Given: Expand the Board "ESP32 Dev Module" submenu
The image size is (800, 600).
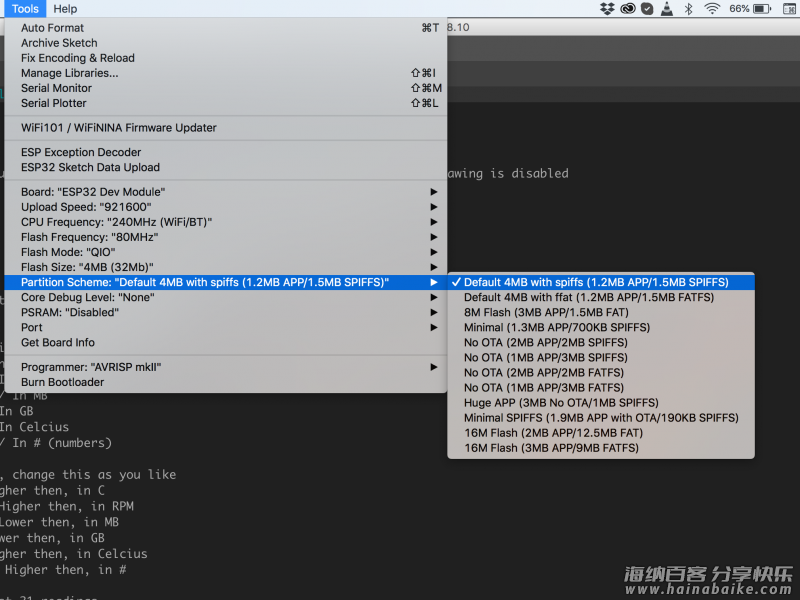Looking at the screenshot, I should click(x=226, y=192).
